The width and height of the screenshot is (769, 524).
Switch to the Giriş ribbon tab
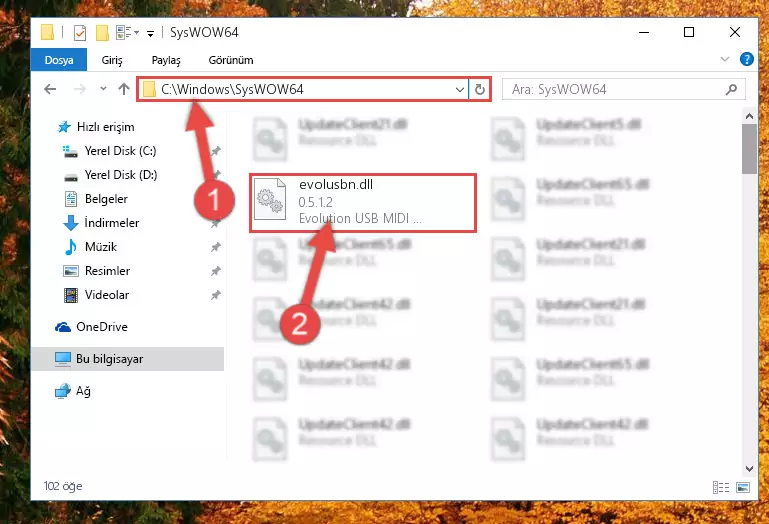(x=112, y=60)
